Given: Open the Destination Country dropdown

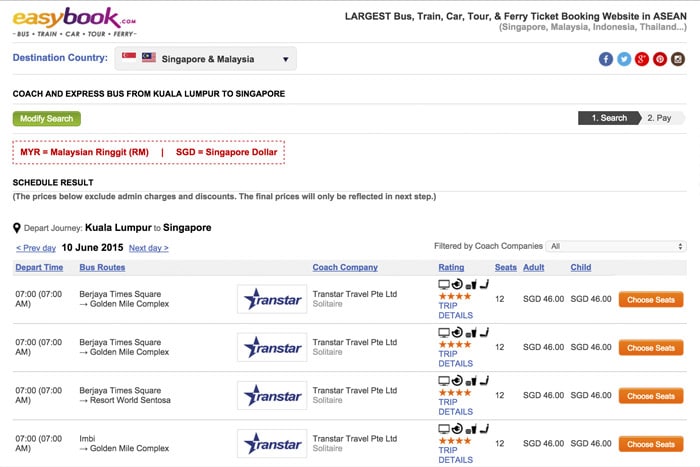Looking at the screenshot, I should coord(205,59).
